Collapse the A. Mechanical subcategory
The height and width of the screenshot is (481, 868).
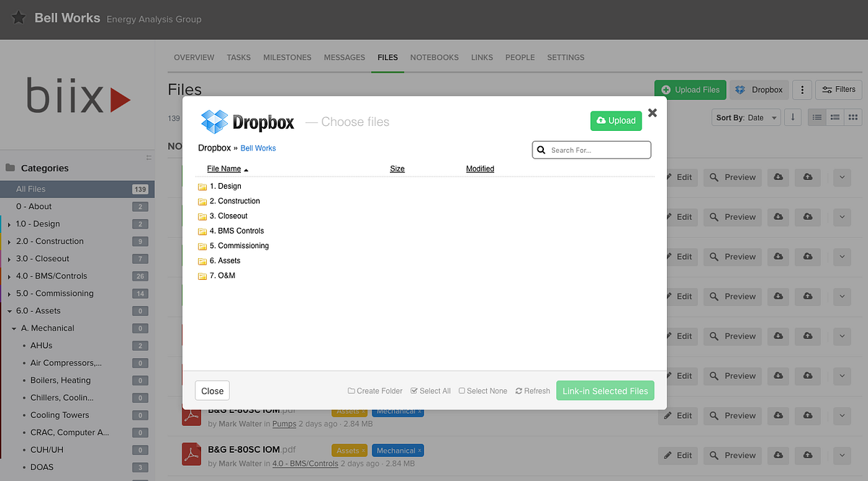click(14, 328)
